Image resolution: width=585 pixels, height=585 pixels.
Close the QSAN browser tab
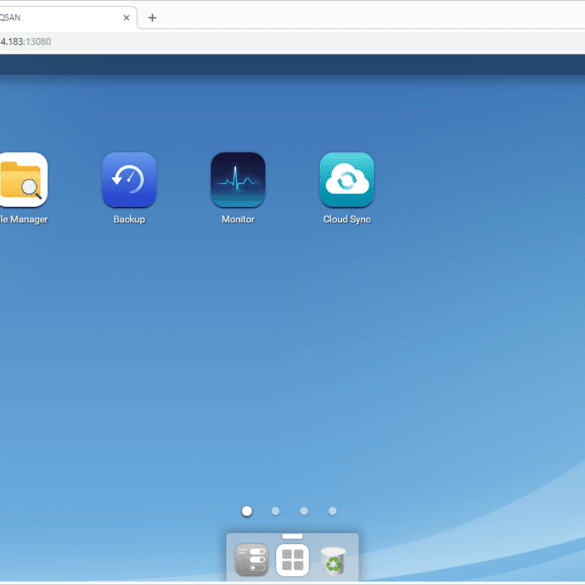(126, 18)
